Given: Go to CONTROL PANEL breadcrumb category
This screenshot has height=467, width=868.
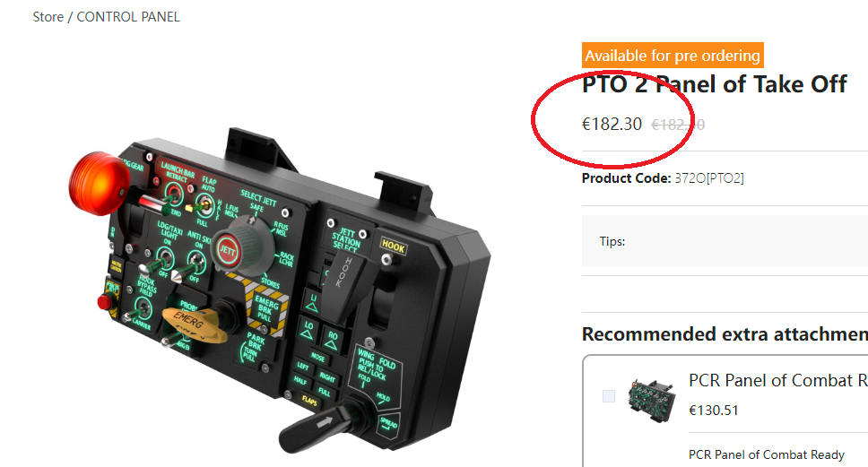Looking at the screenshot, I should 128,17.
